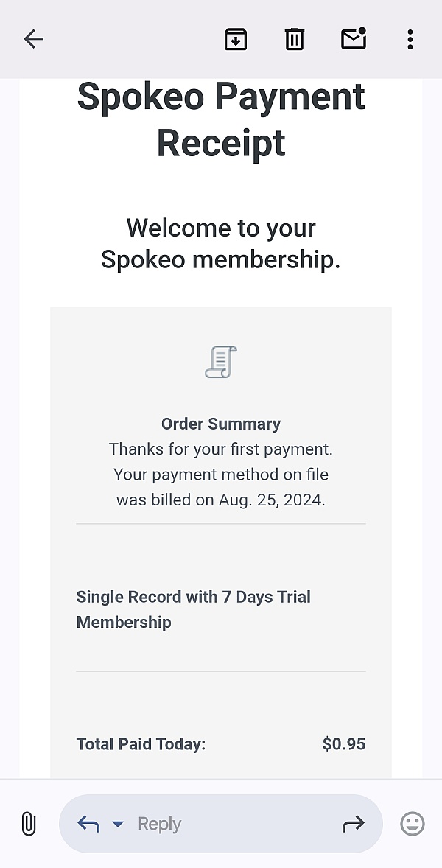This screenshot has width=442, height=868.
Task: Delete the email with the trash icon
Action: (x=295, y=39)
